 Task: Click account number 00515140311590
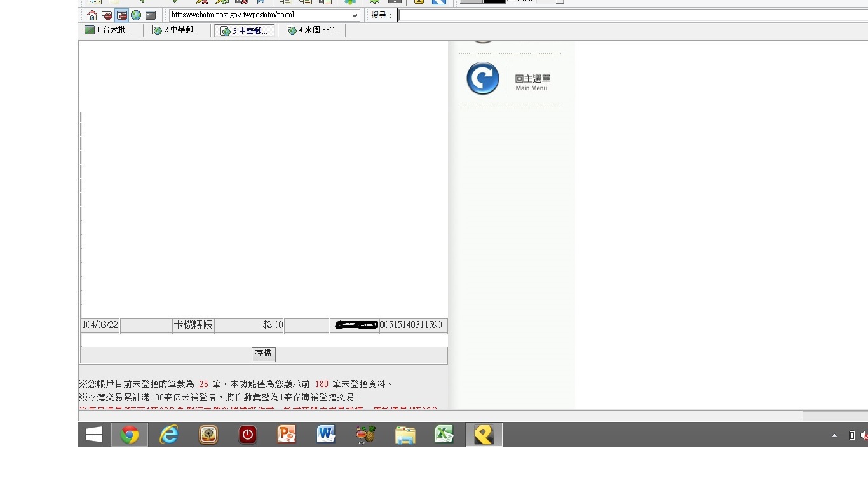(x=410, y=325)
